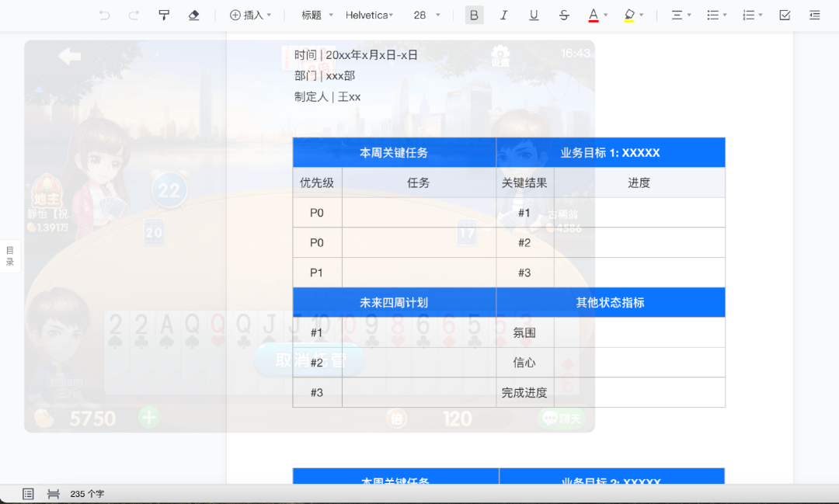Click the 235 个字 word count
The height and width of the screenshot is (504, 839).
pyautogui.click(x=87, y=494)
